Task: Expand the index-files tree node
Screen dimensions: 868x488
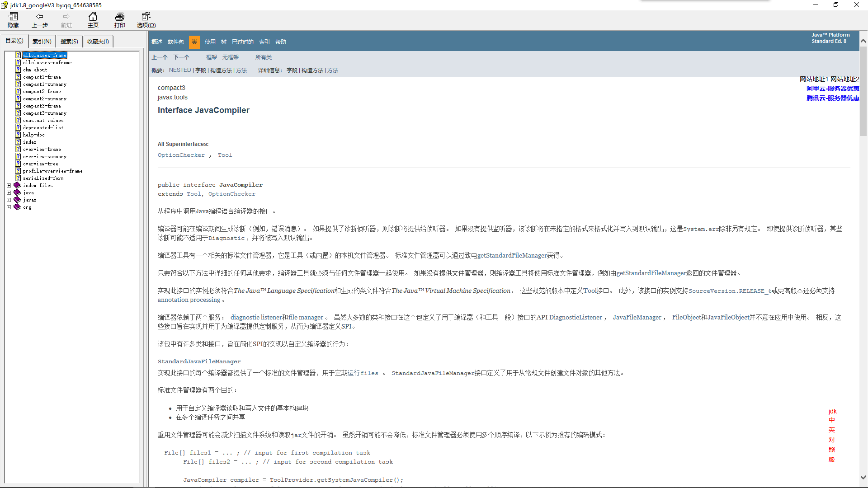Action: point(9,185)
